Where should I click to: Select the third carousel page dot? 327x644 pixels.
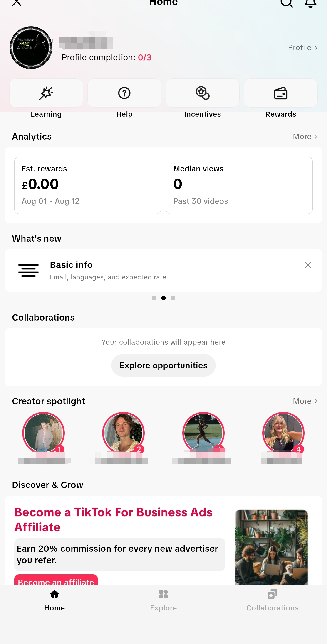(173, 298)
